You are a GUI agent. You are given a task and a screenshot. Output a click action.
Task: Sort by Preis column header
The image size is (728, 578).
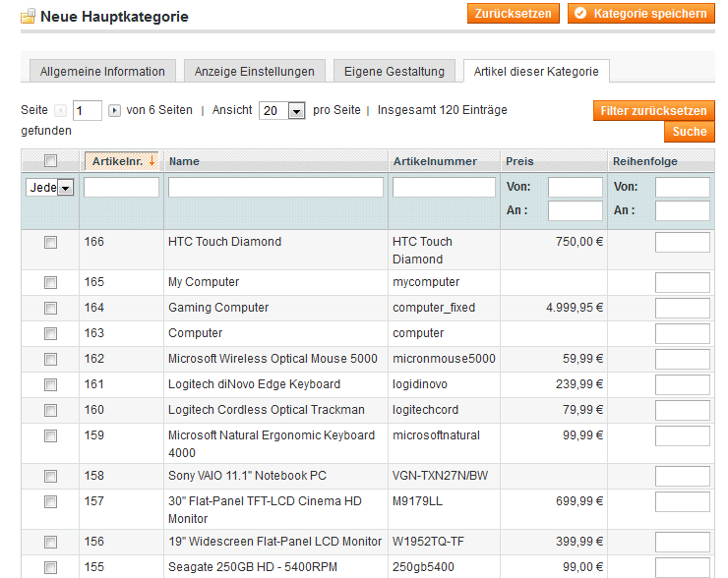click(x=519, y=161)
